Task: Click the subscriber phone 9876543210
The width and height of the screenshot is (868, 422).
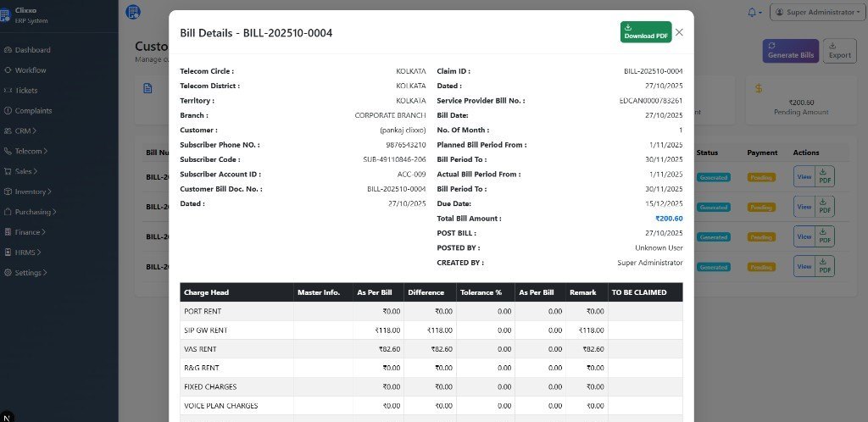Action: [406, 145]
